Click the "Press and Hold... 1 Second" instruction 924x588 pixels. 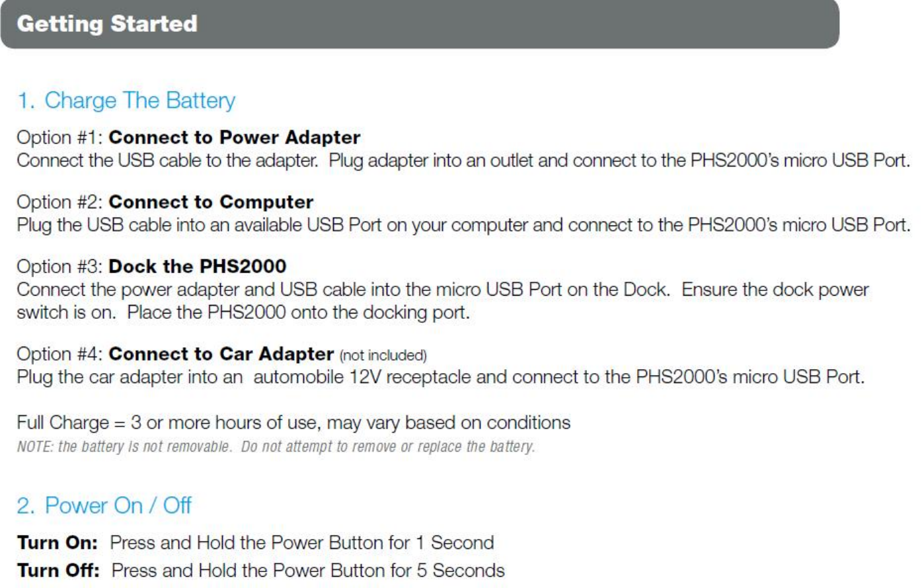click(302, 543)
